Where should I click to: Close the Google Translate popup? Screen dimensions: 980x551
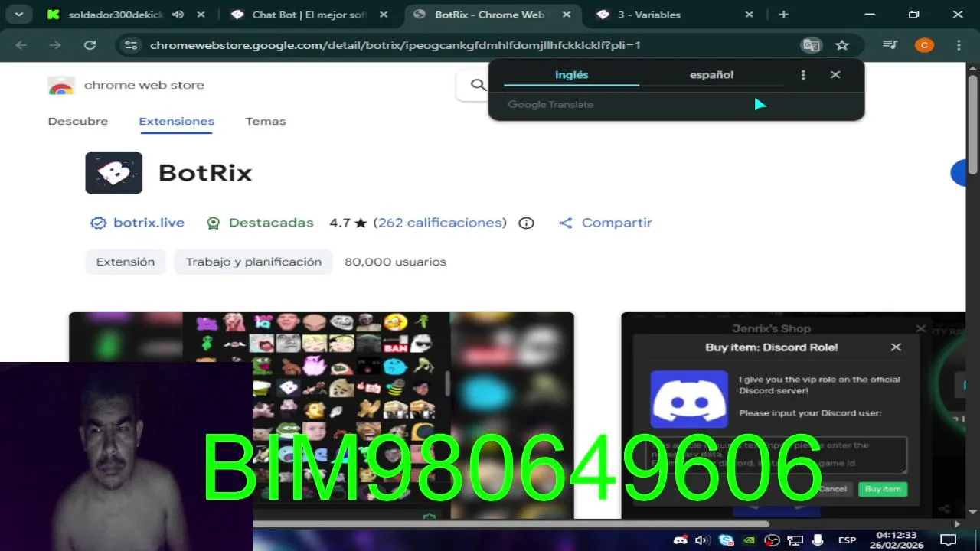coord(835,75)
